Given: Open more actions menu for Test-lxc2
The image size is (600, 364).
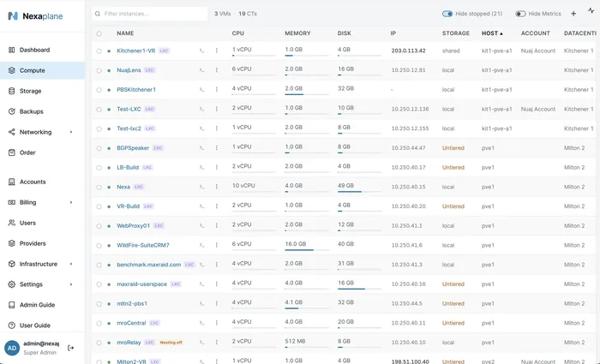Looking at the screenshot, I should 217,128.
